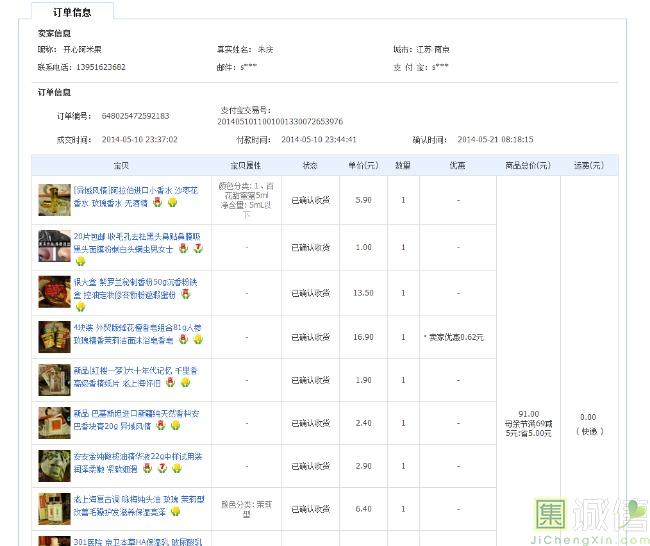Open the 订单信息 tab
Image resolution: width=650 pixels, height=546 pixels.
tap(71, 12)
